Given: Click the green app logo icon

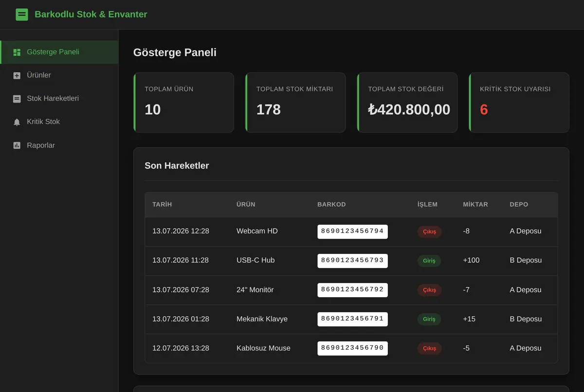Looking at the screenshot, I should point(21,15).
